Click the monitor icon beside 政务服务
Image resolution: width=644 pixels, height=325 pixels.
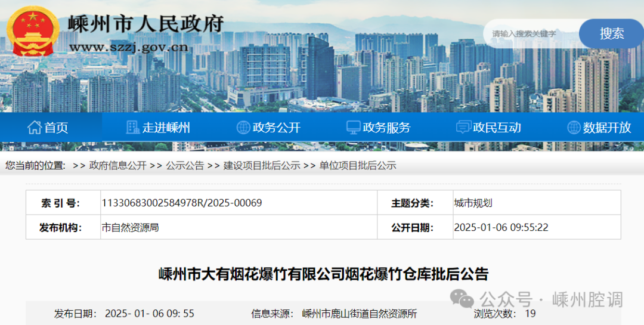(x=353, y=127)
